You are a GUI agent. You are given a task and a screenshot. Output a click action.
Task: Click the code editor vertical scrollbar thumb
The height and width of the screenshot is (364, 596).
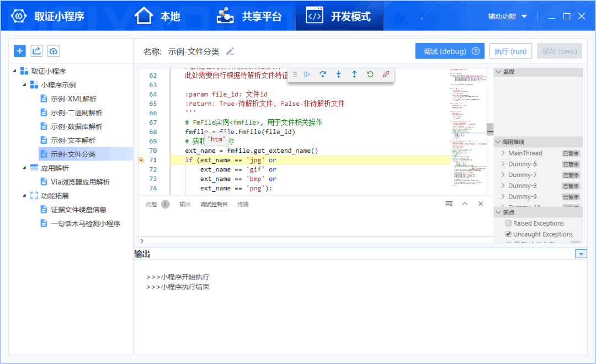coord(490,129)
